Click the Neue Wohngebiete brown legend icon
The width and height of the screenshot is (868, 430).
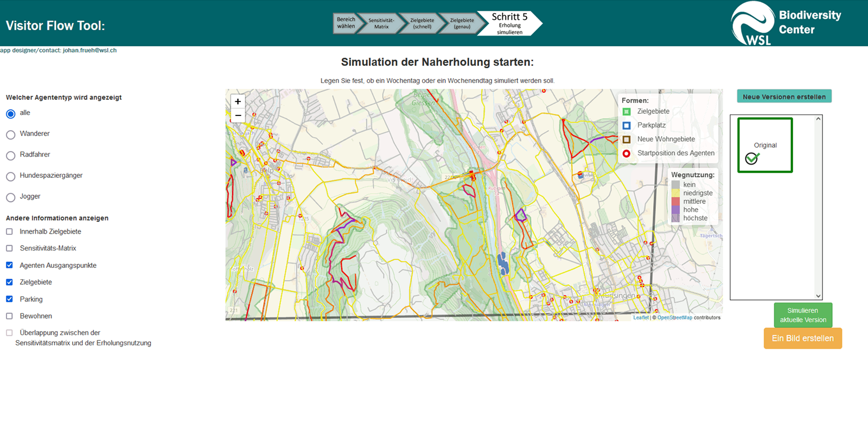pyautogui.click(x=627, y=139)
